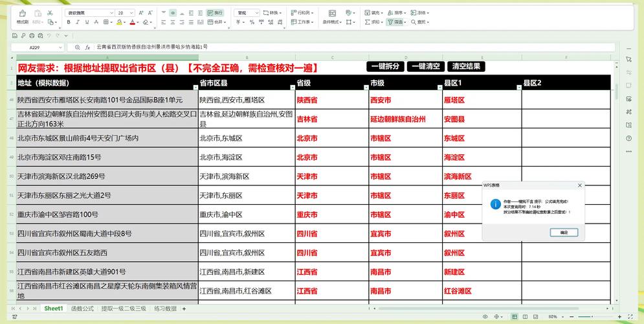The height and width of the screenshot is (324, 644).
Task: Click the format painter brush icon
Action: click(22, 13)
